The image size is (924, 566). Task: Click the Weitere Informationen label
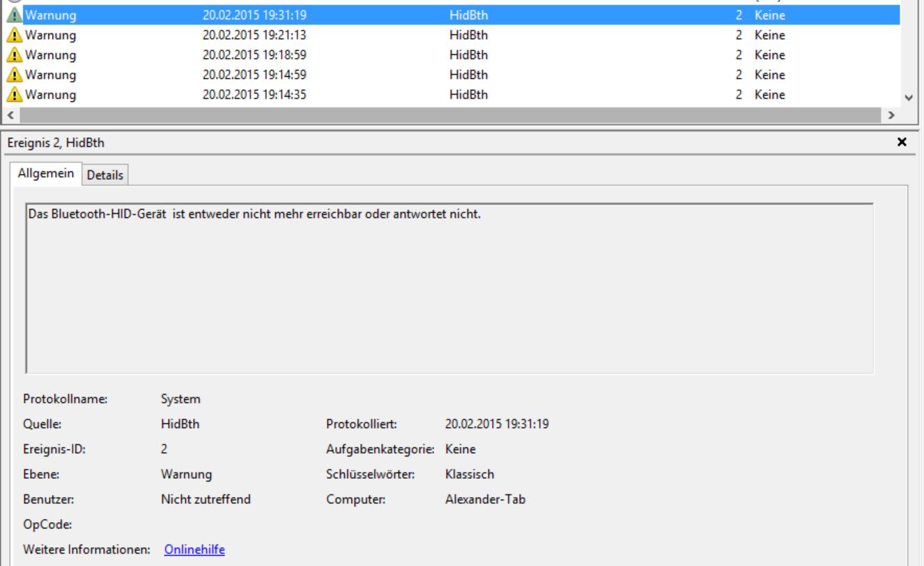pyautogui.click(x=86, y=549)
